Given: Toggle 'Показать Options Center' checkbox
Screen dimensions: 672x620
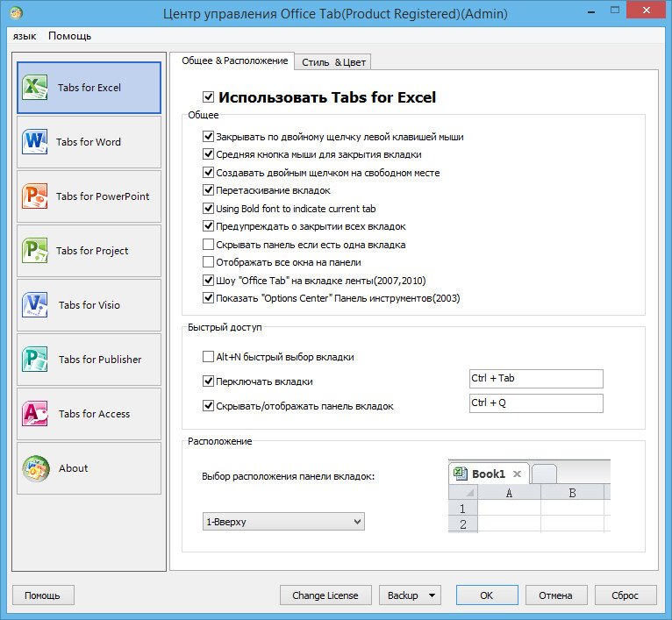Looking at the screenshot, I should [x=208, y=298].
